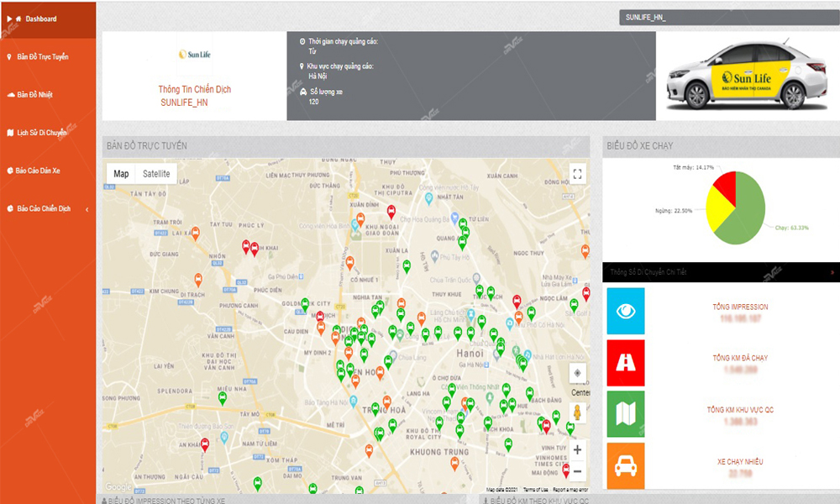This screenshot has width=840, height=504.
Task: Click the 'Số lượng xe' label
Action: pos(326,92)
